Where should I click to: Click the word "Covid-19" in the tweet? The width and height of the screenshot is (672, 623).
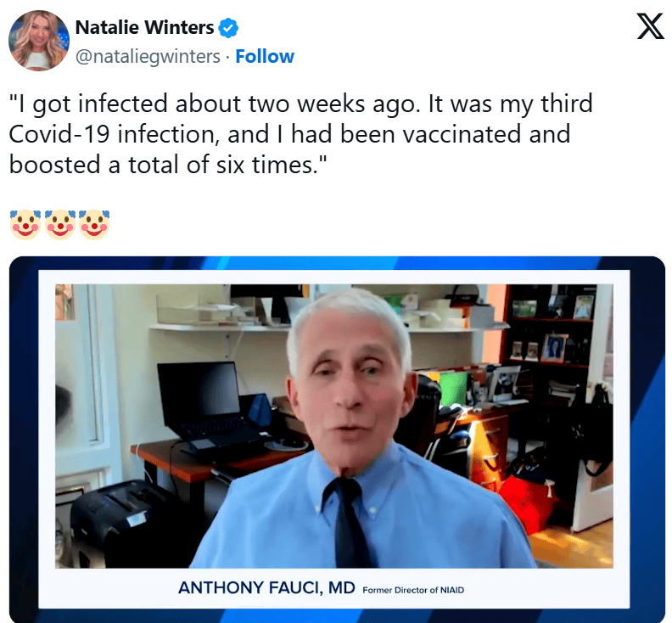coord(59,134)
